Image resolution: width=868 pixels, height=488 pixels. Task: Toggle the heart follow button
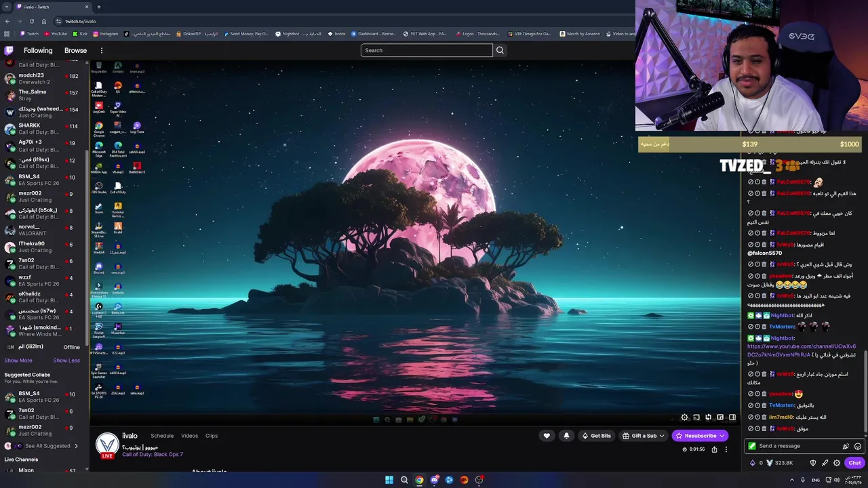coord(547,436)
